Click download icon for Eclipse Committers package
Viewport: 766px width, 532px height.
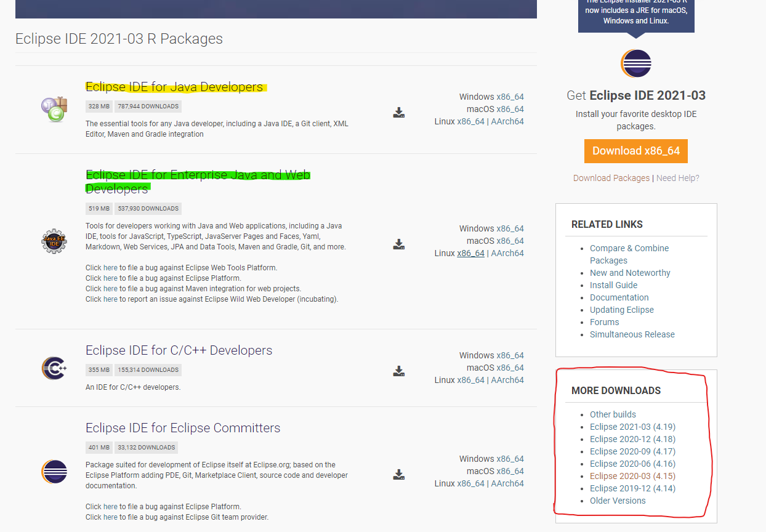tap(399, 474)
